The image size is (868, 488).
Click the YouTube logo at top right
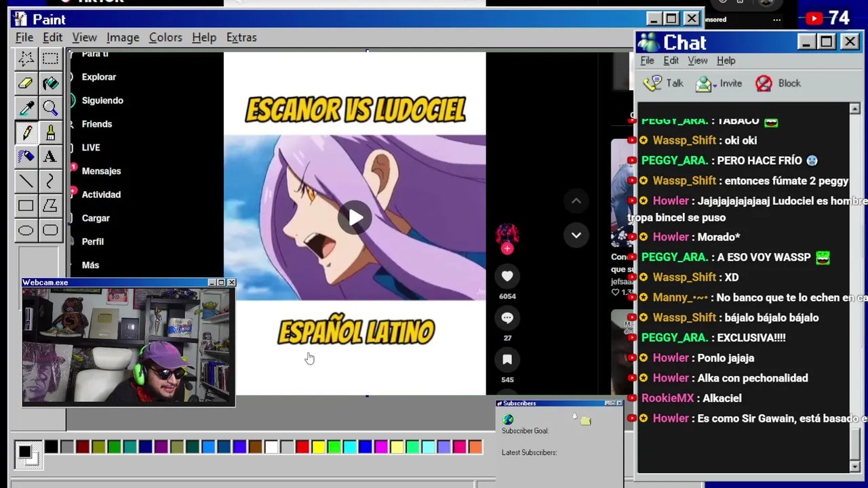click(x=814, y=19)
